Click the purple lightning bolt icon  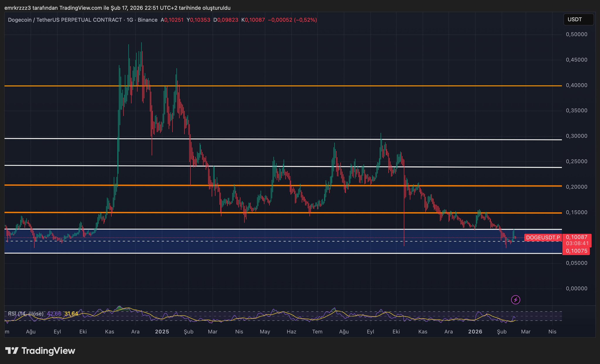coord(516,300)
